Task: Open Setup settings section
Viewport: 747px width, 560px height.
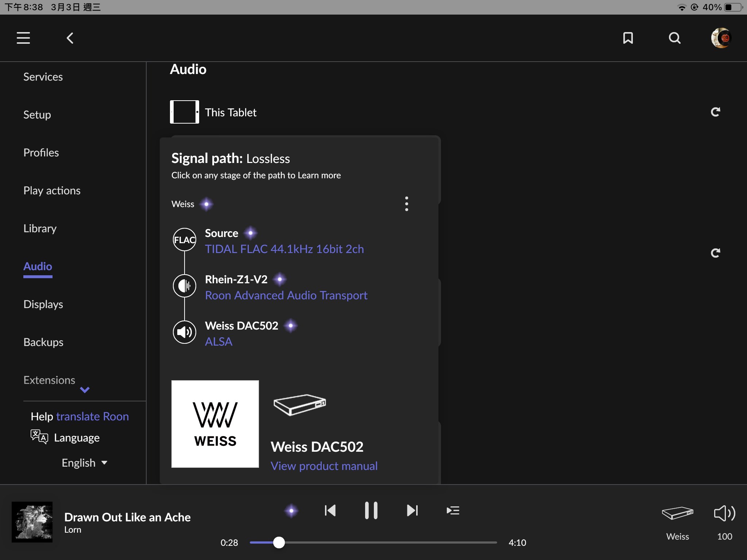Action: 37,115
